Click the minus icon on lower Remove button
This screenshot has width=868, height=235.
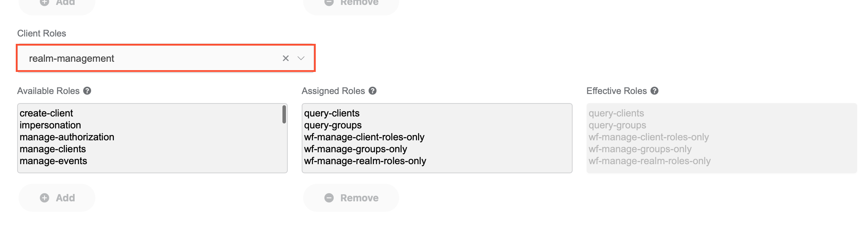[329, 198]
